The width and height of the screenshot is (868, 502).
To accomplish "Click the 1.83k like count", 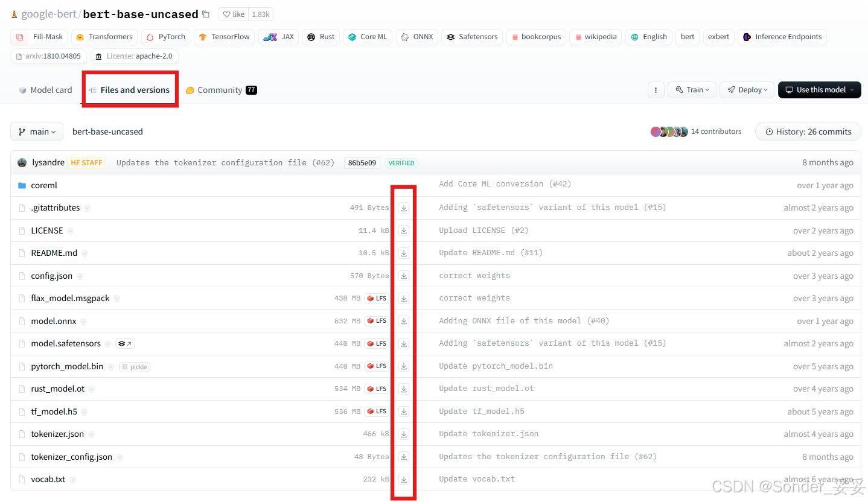I will (261, 14).
